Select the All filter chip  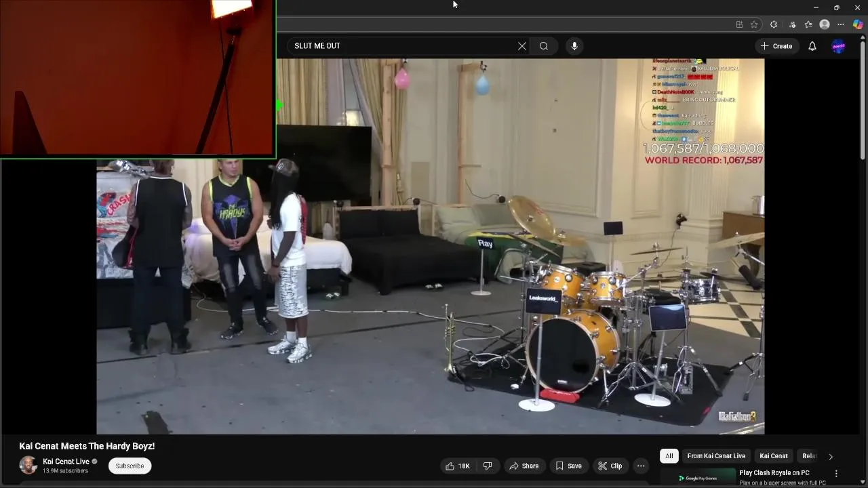[x=669, y=456]
